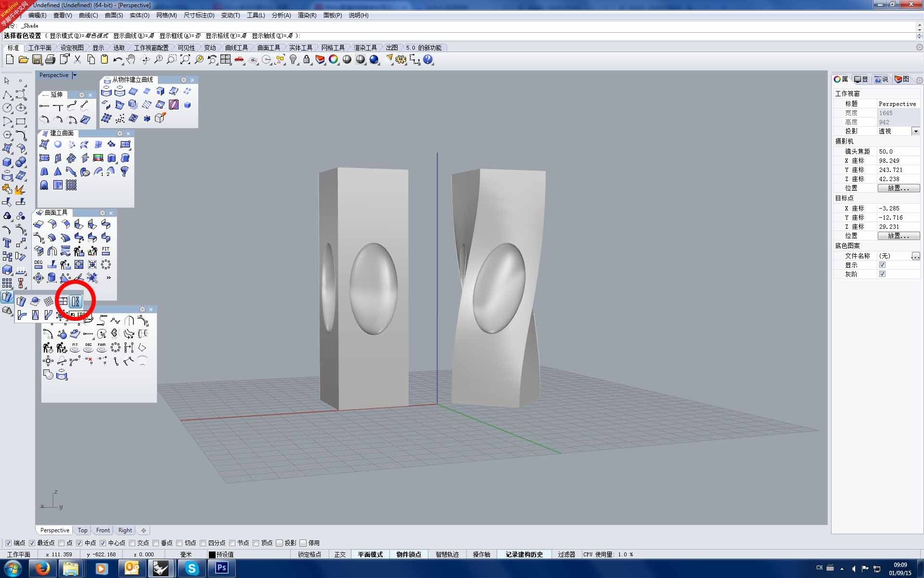This screenshot has width=924, height=578.
Task: Open Photoshop from the taskbar
Action: point(221,569)
